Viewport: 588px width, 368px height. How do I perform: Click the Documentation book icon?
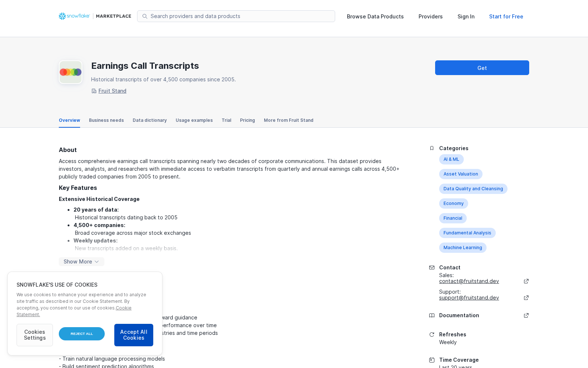432,315
